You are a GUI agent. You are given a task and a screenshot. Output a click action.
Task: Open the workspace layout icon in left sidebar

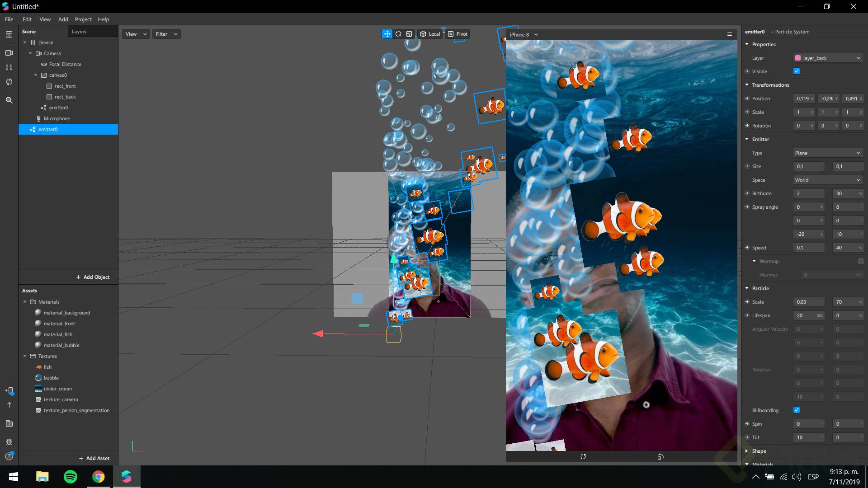[9, 34]
